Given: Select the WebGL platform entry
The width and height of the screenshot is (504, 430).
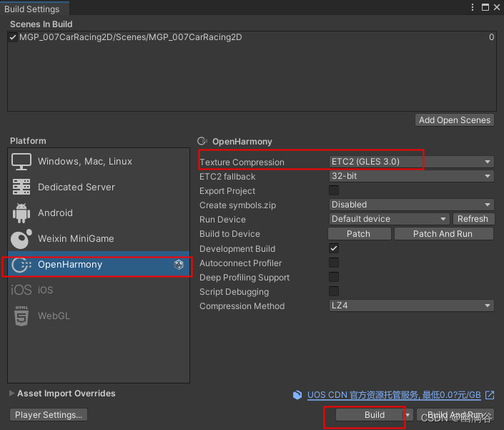Looking at the screenshot, I should point(99,316).
